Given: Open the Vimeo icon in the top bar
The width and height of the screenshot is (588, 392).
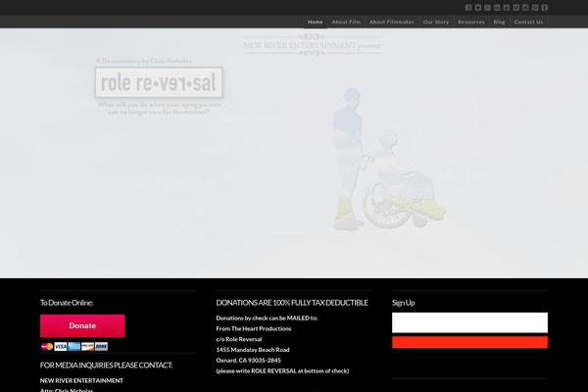Looking at the screenshot, I should tap(516, 8).
